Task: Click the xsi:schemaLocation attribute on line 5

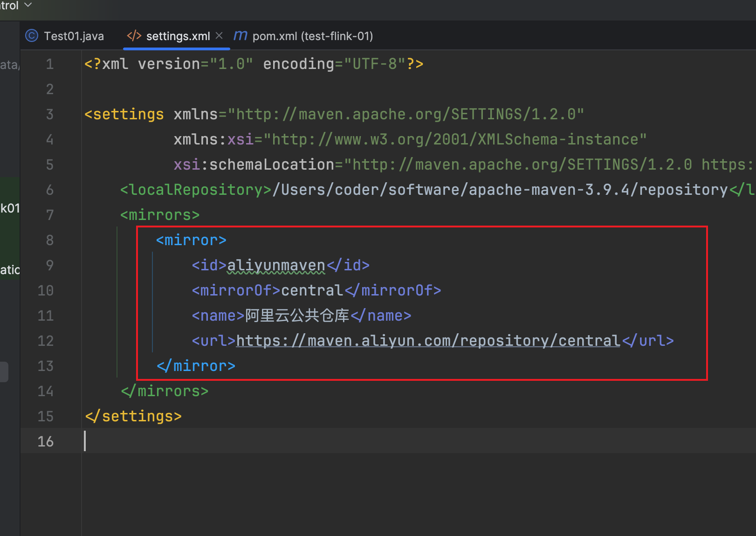Action: 464,165
